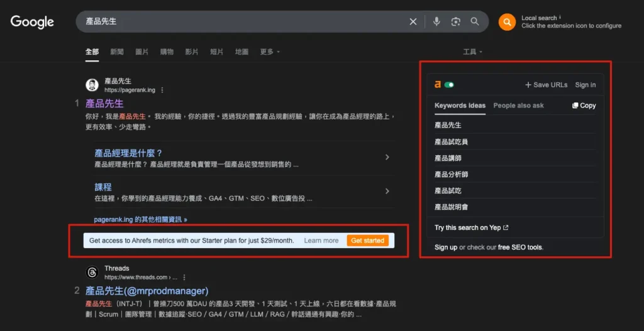Viewport: 644px width, 331px height.
Task: Switch to the 影片 tab
Action: 192,52
